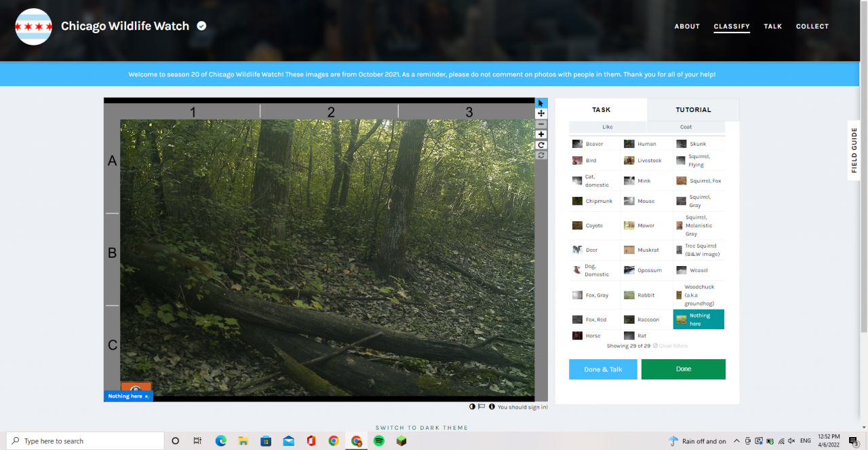Remove the 'Nothing here' annotation tag

click(x=146, y=396)
